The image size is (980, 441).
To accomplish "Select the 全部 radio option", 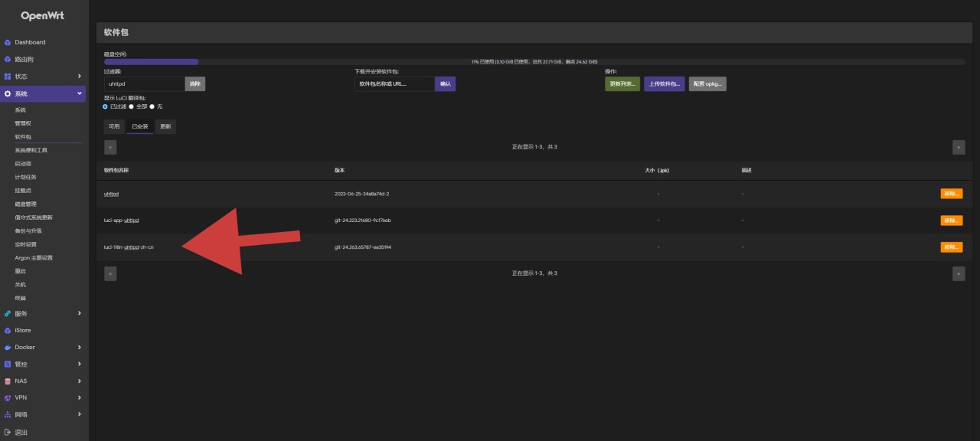I will pos(132,106).
